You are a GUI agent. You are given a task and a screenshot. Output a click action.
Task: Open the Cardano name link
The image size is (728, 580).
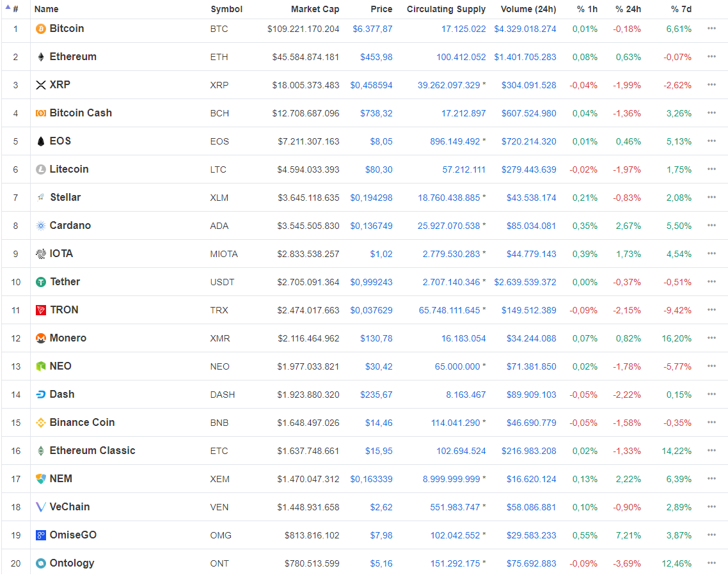click(x=70, y=226)
